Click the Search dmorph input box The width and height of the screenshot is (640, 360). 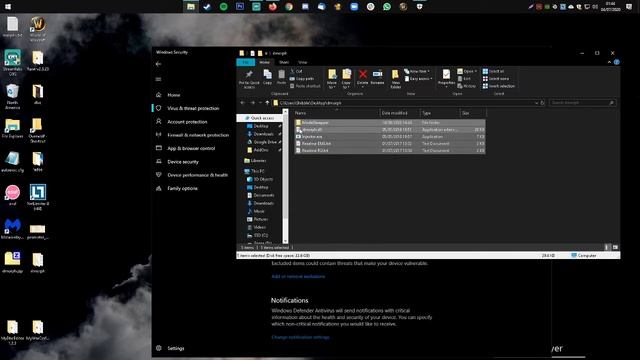pos(582,103)
